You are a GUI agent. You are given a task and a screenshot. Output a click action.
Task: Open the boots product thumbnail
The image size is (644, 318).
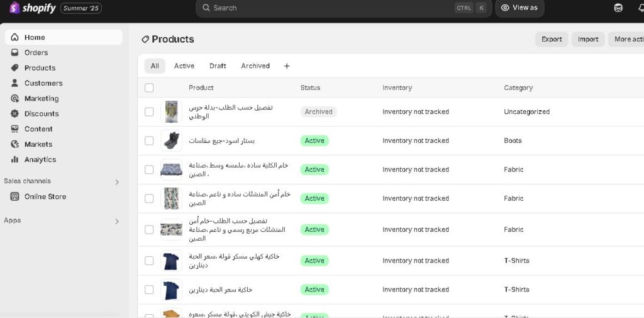pos(171,140)
